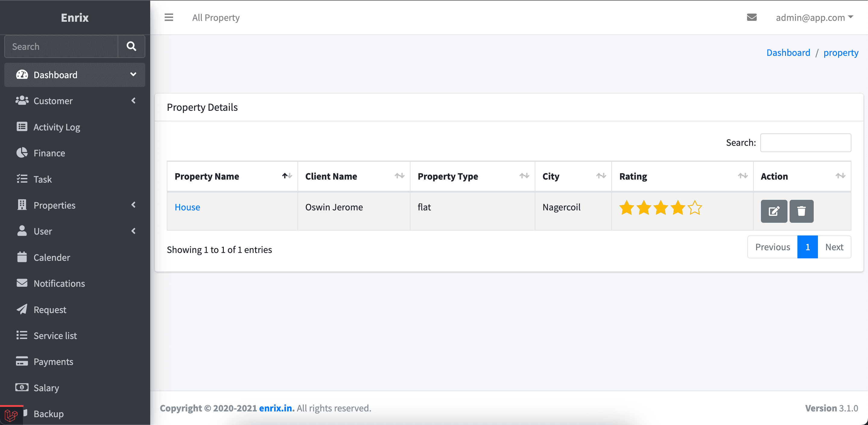The height and width of the screenshot is (425, 868).
Task: Sort table by Property Name arrows
Action: [287, 176]
